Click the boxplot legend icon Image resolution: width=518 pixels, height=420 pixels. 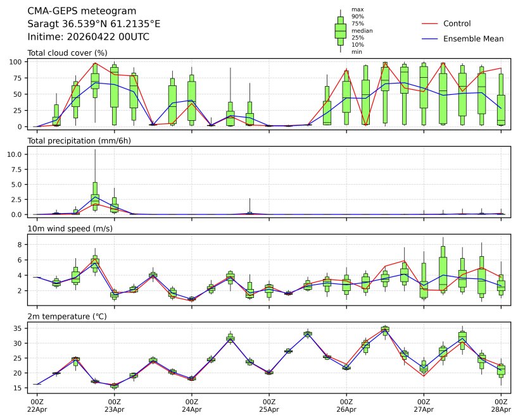340,30
